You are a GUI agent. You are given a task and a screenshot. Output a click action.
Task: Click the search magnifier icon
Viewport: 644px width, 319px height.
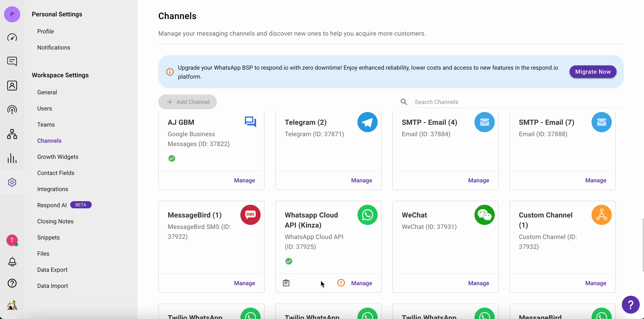coord(404,102)
